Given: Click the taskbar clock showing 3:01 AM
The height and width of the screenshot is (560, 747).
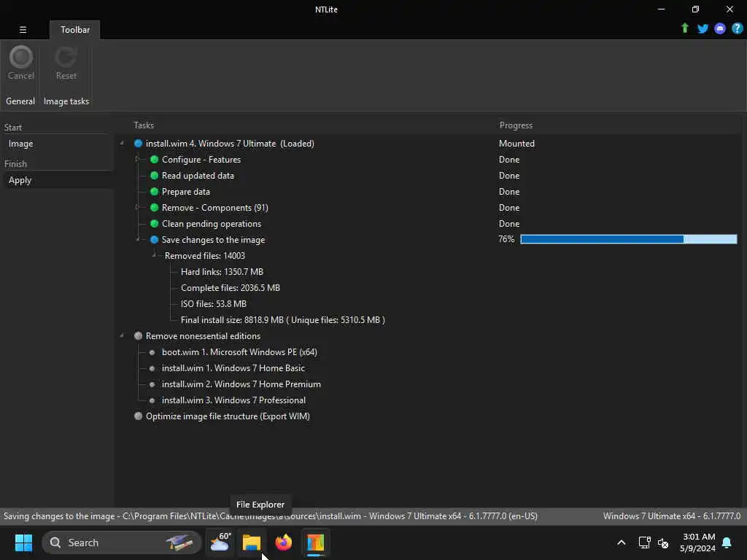Looking at the screenshot, I should pos(698,542).
